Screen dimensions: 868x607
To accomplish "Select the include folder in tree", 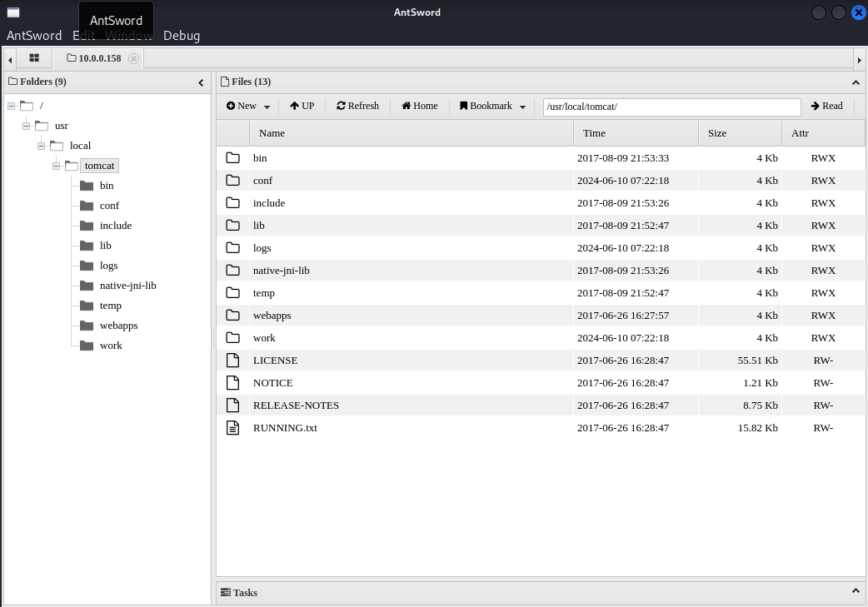I will click(116, 225).
